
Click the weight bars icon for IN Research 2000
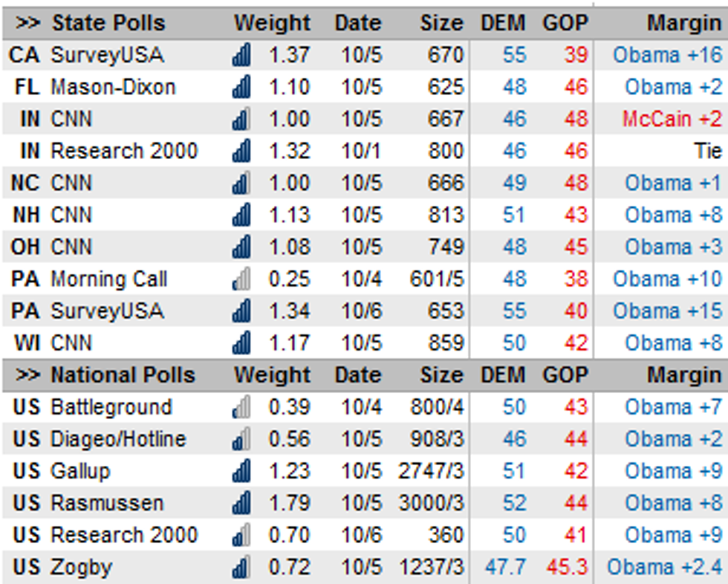coord(241,150)
